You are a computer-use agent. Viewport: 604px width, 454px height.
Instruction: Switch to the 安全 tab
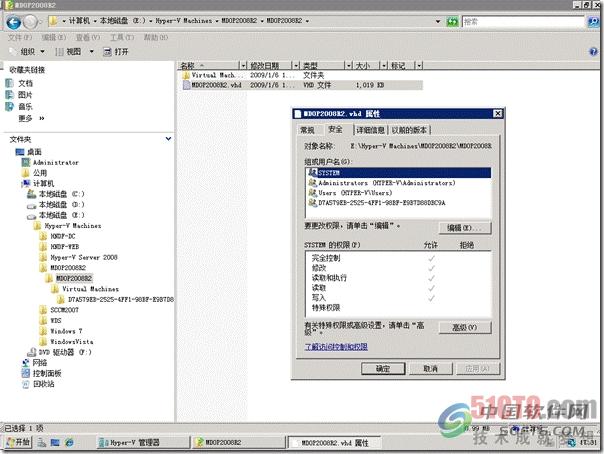pos(335,129)
